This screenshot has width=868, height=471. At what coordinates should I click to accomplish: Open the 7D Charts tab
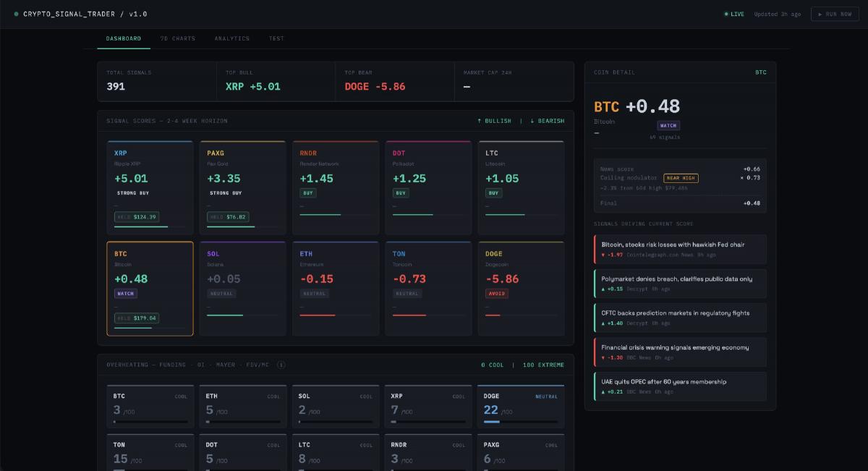click(x=178, y=38)
